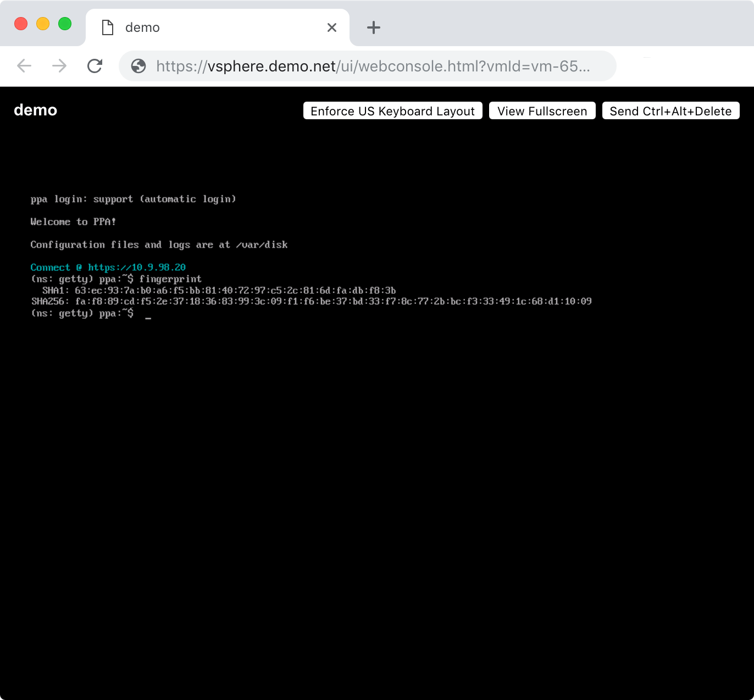Click the yellow minimize traffic-light icon
The width and height of the screenshot is (754, 700).
coord(43,24)
